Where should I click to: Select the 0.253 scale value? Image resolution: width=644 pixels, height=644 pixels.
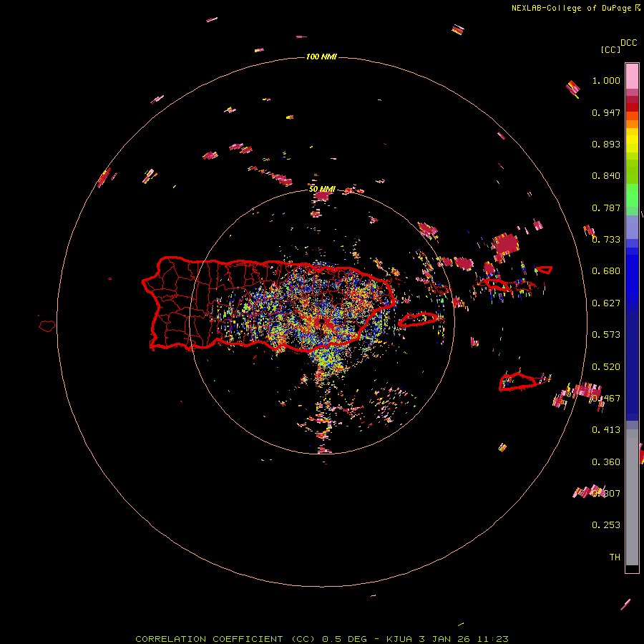click(606, 525)
